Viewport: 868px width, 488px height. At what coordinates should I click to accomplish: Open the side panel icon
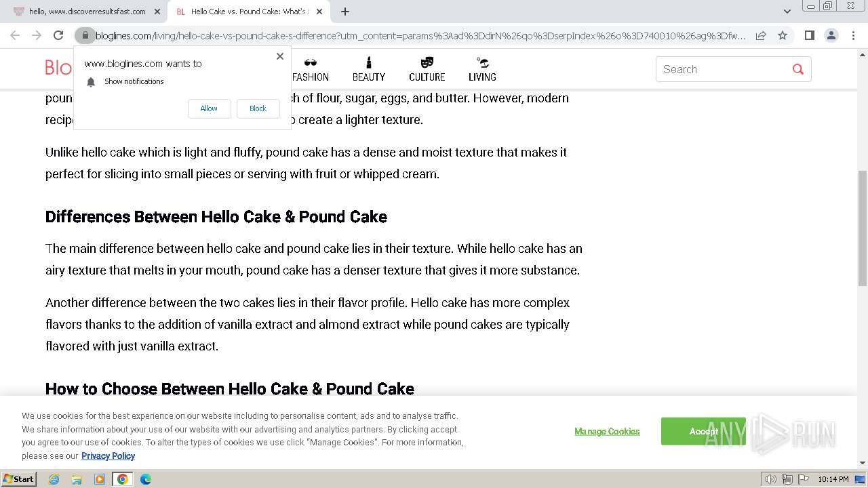click(809, 35)
